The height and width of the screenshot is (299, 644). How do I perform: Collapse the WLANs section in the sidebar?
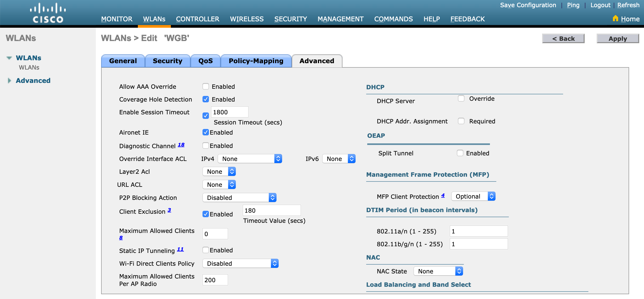9,58
